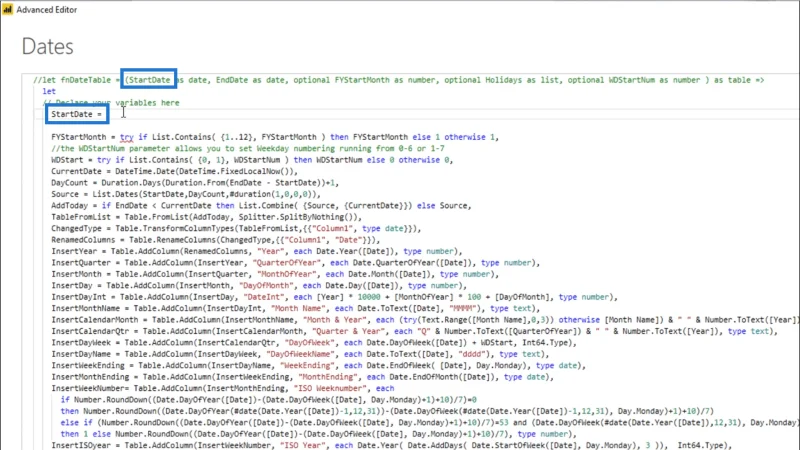Click the InsertISOyear line

391,445
